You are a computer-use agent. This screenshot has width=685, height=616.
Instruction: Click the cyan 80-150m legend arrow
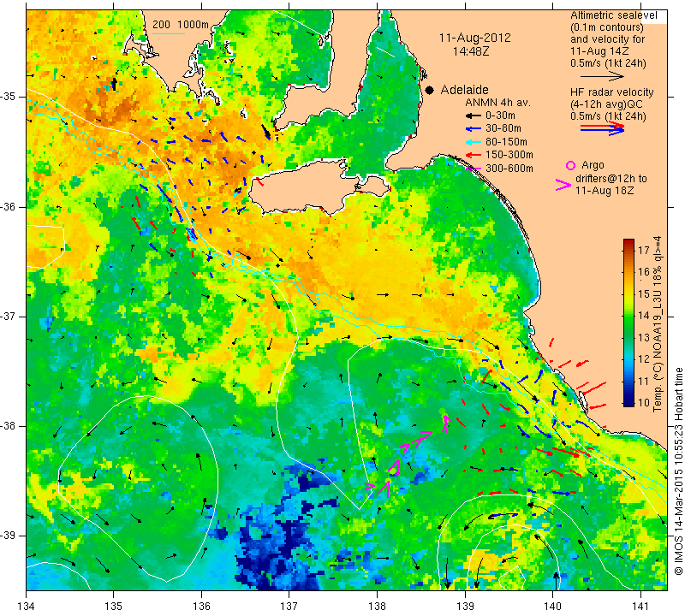click(474, 142)
